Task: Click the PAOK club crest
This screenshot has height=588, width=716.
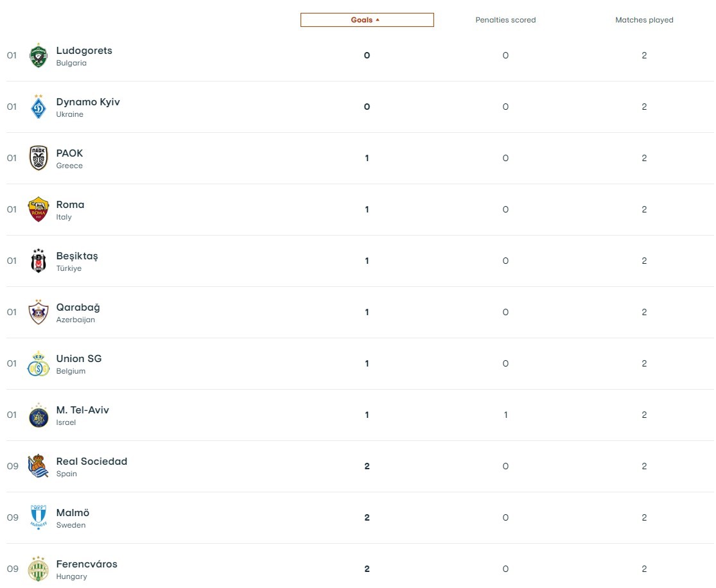Action: click(39, 159)
